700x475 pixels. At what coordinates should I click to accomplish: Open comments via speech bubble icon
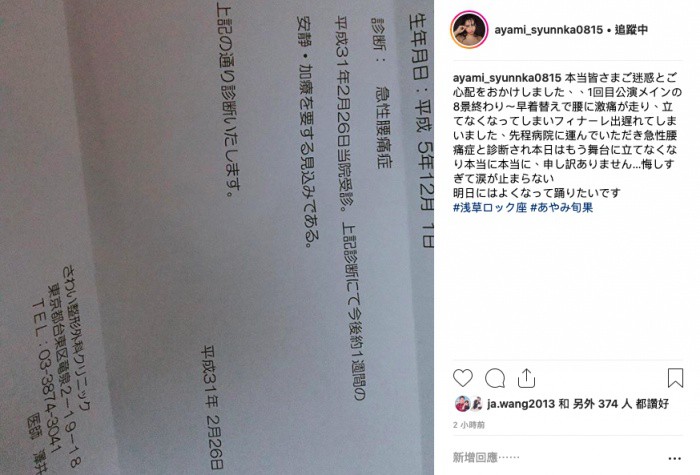pos(495,378)
